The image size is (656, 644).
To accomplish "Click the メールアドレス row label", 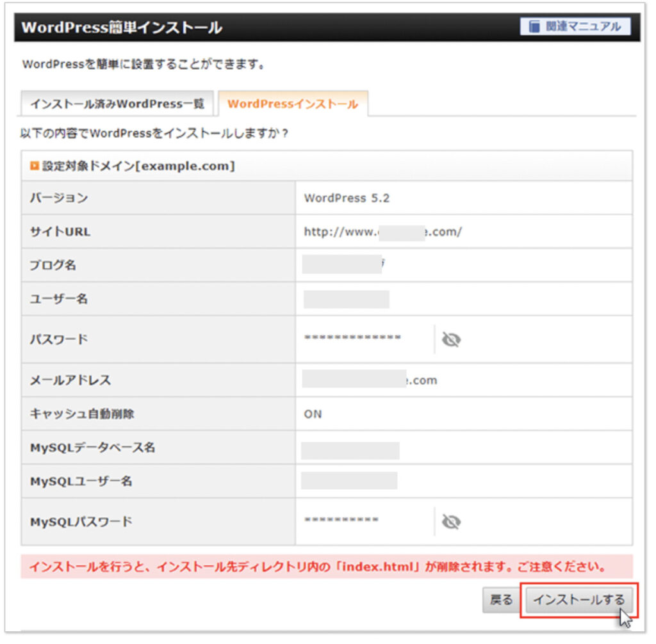I will coord(70,380).
